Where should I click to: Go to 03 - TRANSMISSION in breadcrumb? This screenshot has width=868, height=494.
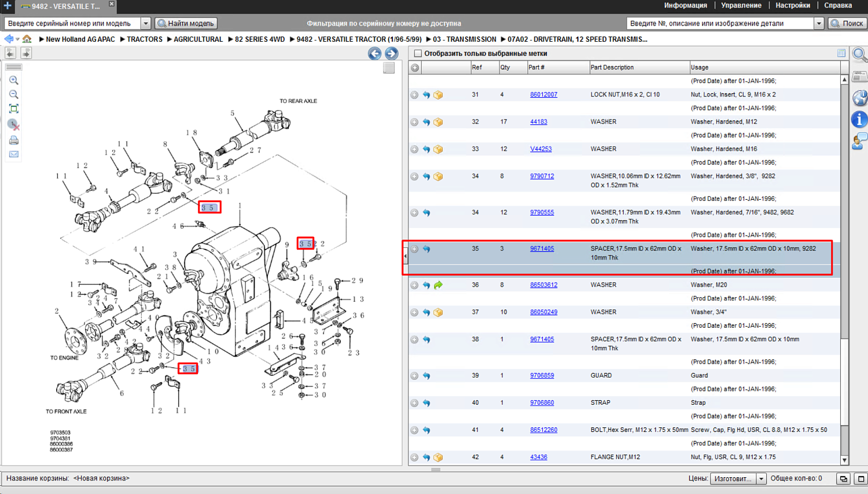(464, 39)
